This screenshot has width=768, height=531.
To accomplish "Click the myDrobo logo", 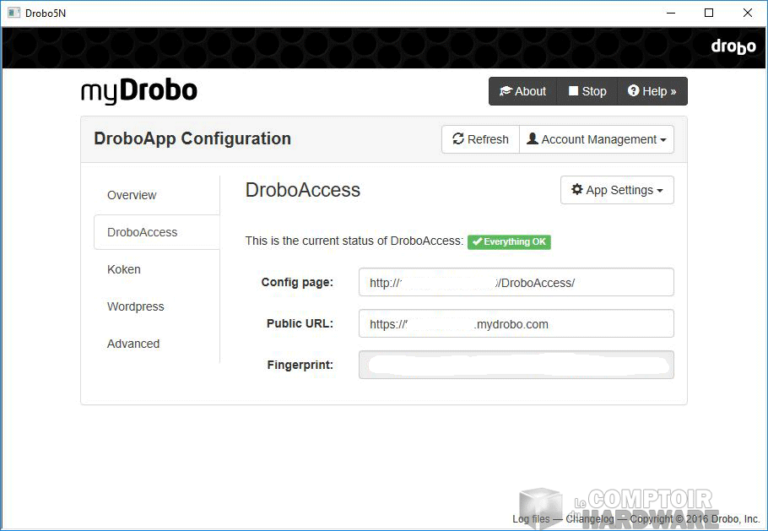I will 139,91.
